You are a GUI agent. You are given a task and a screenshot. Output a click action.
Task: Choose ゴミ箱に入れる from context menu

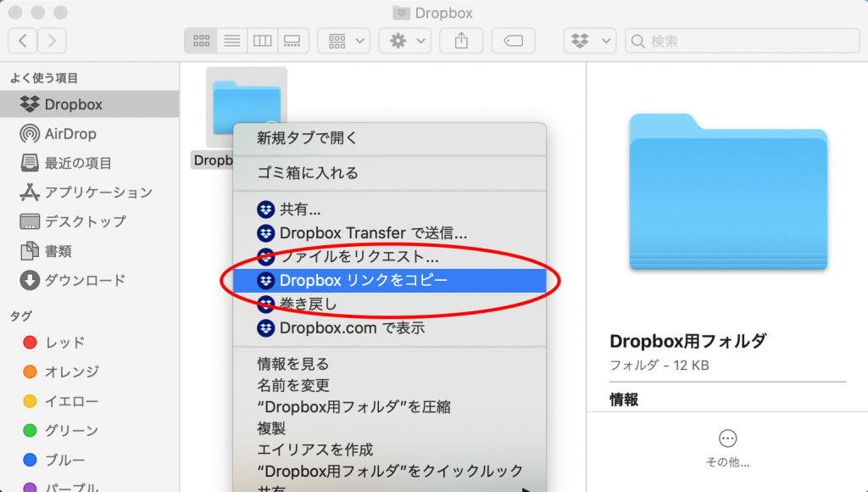tap(390, 173)
